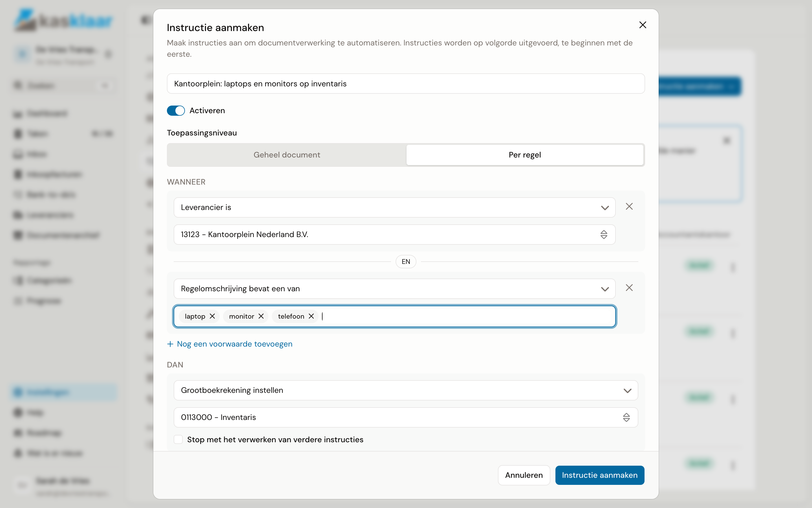Close the Instructie aanmaken dialog
The height and width of the screenshot is (508, 812).
tap(643, 25)
